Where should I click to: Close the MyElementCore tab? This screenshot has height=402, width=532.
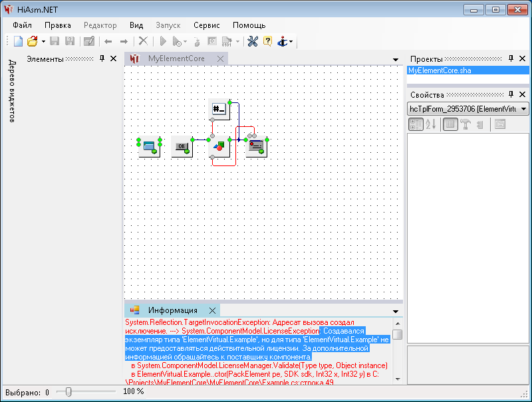pos(219,59)
